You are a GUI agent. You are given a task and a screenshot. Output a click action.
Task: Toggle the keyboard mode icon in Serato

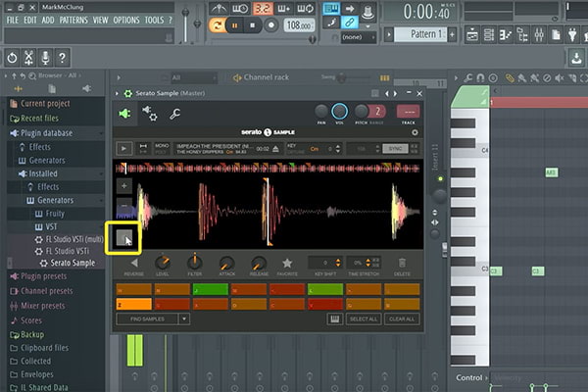pos(334,319)
